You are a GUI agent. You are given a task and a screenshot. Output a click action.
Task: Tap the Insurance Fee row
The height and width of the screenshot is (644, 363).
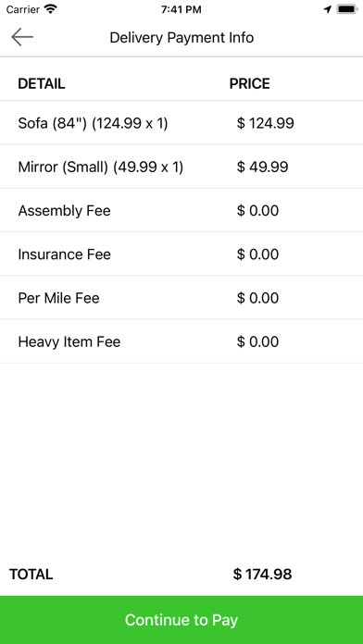(x=181, y=254)
